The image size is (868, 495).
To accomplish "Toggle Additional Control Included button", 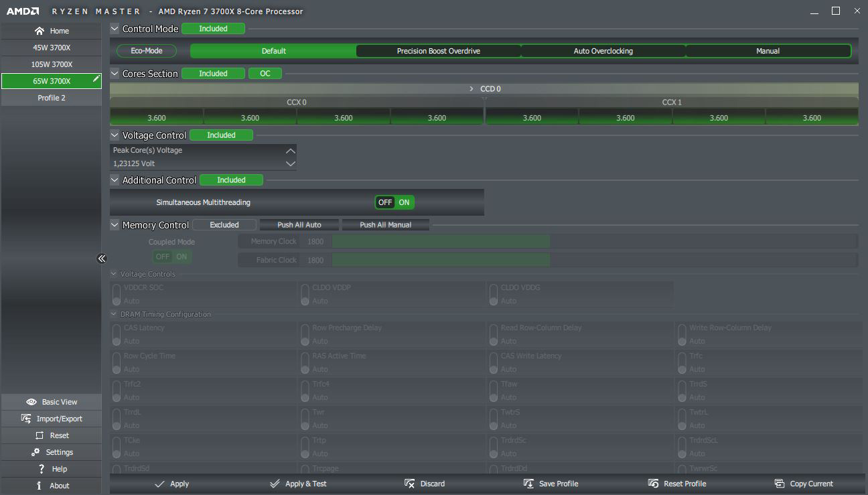I will 231,180.
